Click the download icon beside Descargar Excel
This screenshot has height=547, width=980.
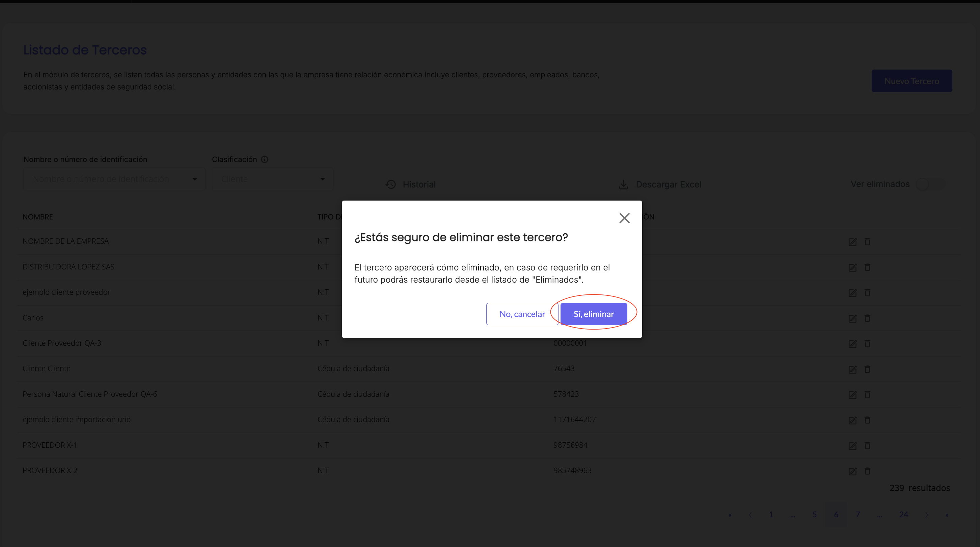point(623,184)
